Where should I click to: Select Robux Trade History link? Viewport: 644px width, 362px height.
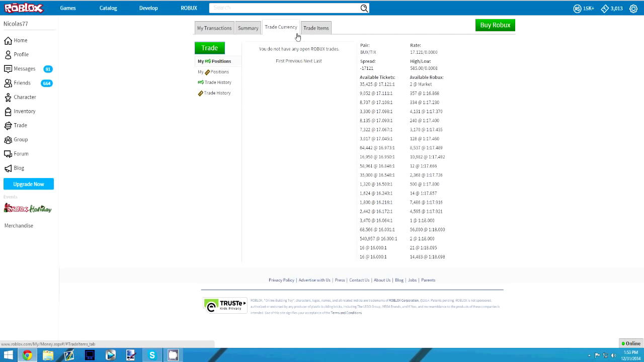pyautogui.click(x=217, y=82)
